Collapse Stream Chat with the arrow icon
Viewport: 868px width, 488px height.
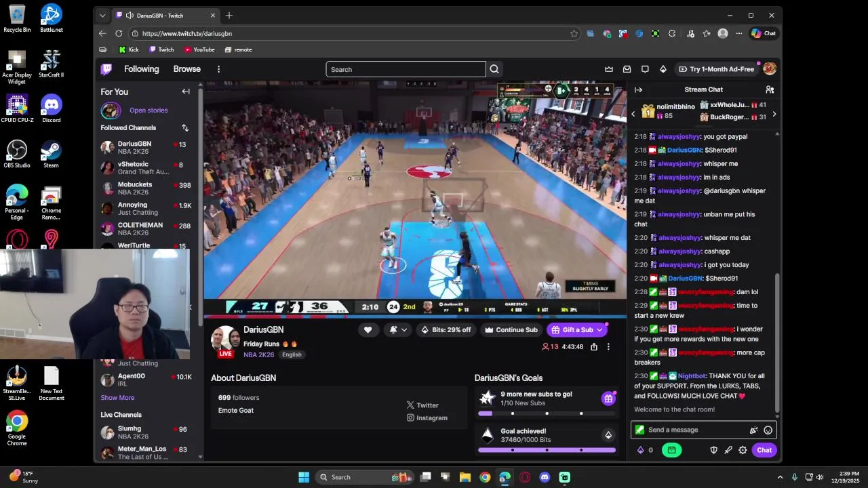638,89
